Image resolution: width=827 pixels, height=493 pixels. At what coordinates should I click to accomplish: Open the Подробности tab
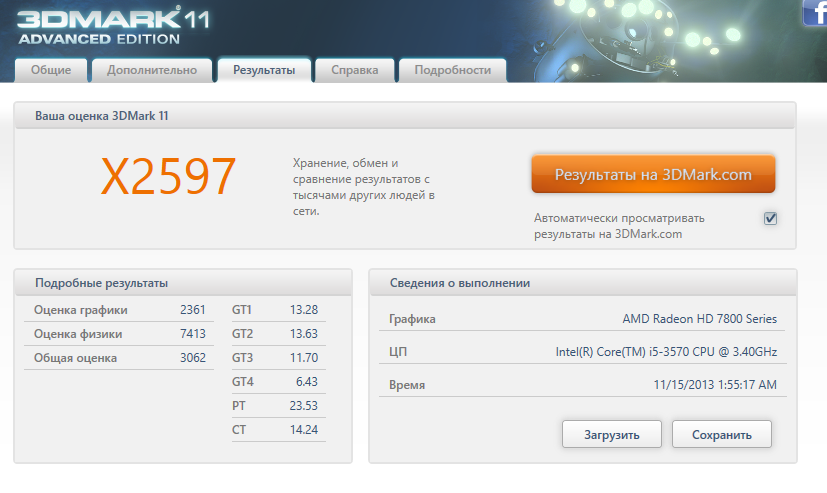click(452, 70)
